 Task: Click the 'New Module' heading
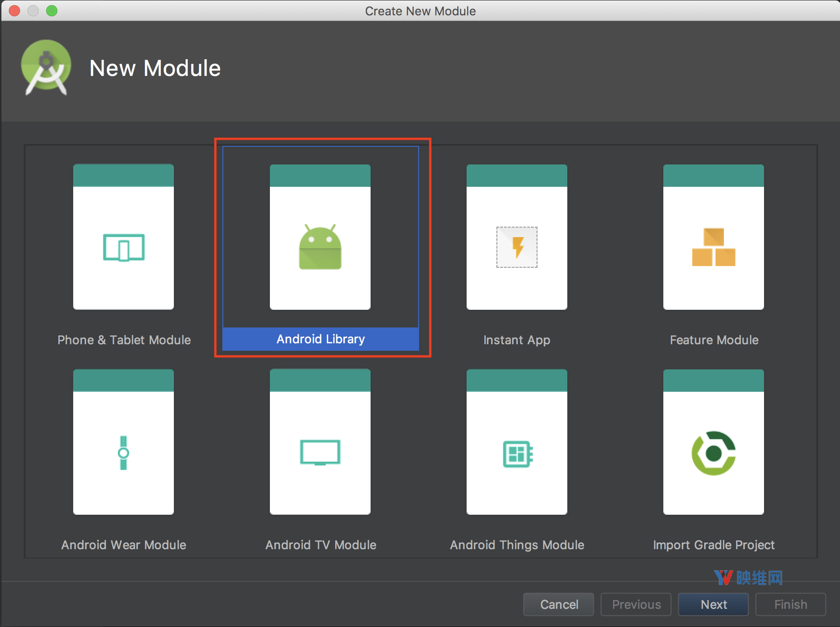tap(155, 68)
